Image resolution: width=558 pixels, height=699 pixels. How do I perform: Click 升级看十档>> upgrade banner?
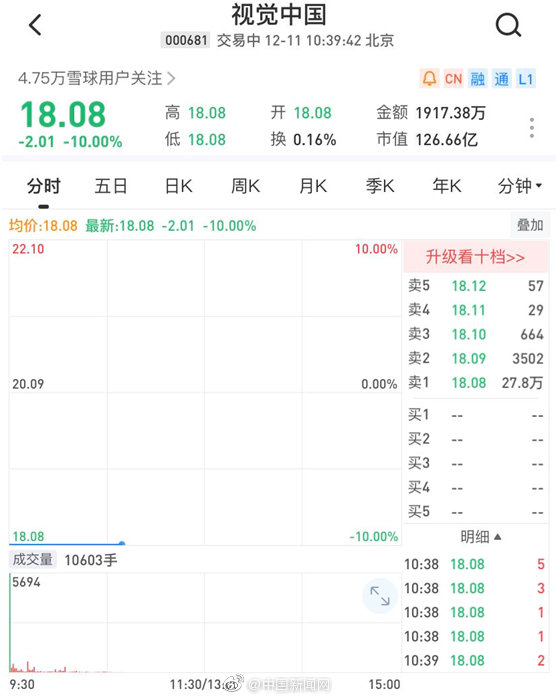click(476, 257)
